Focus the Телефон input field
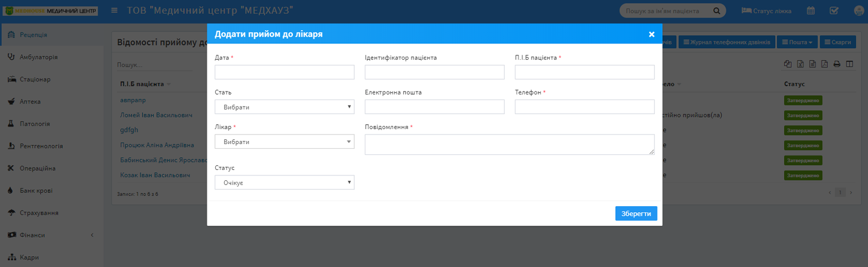This screenshot has height=267, width=868. 585,107
